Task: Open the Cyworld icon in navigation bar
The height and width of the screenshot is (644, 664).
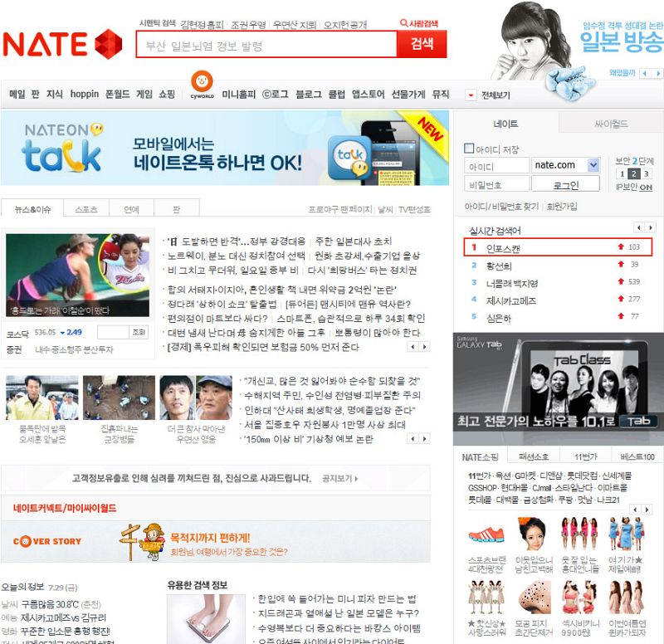Action: (203, 84)
